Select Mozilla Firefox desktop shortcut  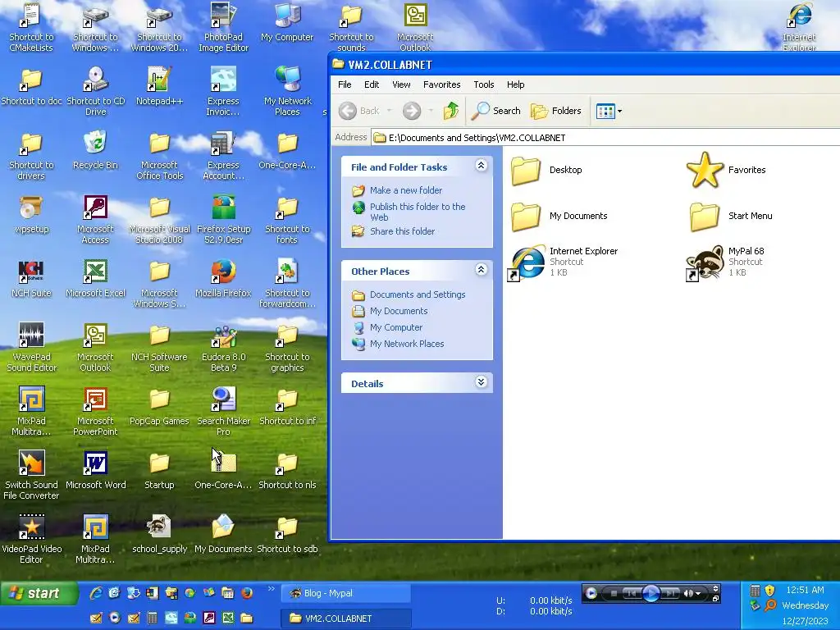pyautogui.click(x=223, y=279)
